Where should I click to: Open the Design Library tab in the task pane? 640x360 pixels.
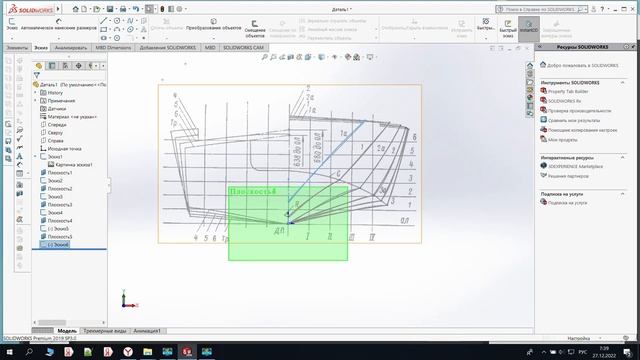(x=530, y=74)
